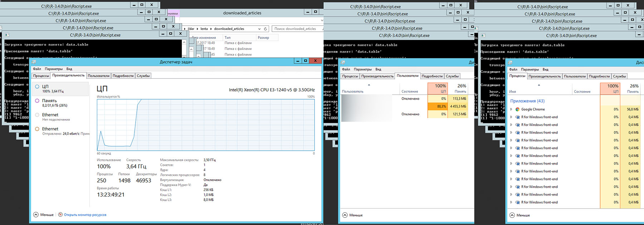Sort processes by the 100% ЦП column
This screenshot has width=644, height=225.
click(x=610, y=89)
